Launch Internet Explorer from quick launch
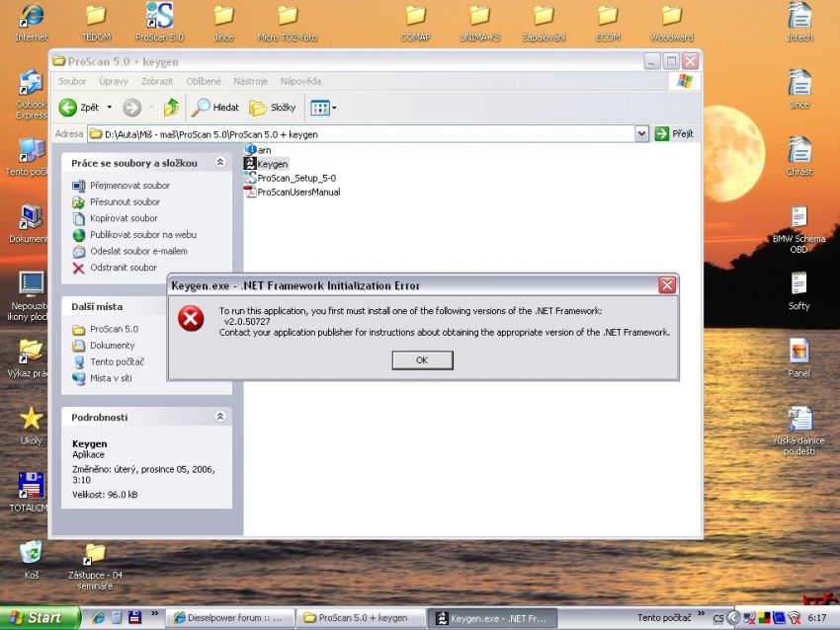 point(98,618)
